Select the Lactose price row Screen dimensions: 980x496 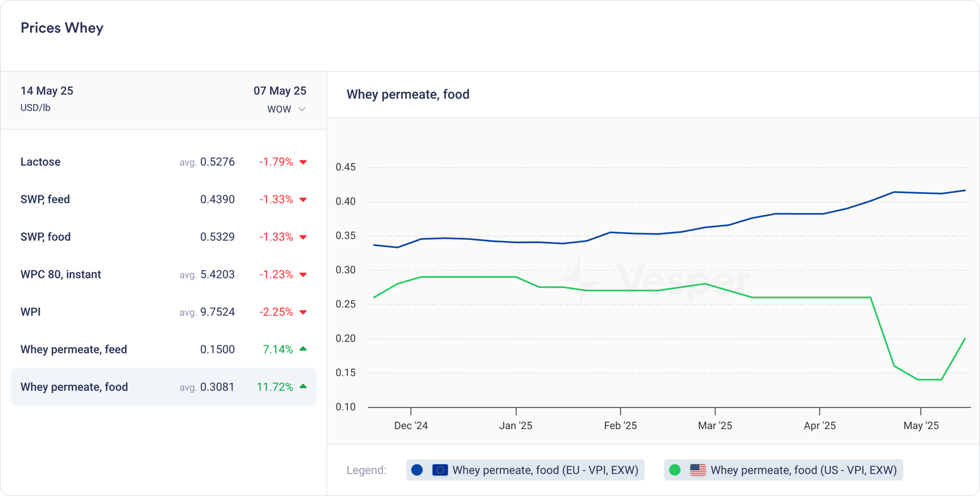(163, 162)
